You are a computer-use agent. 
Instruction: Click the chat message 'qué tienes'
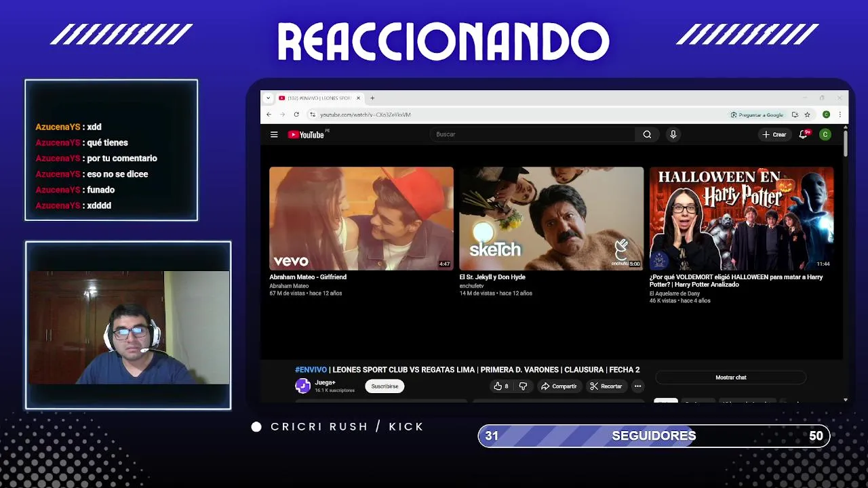pyautogui.click(x=107, y=142)
